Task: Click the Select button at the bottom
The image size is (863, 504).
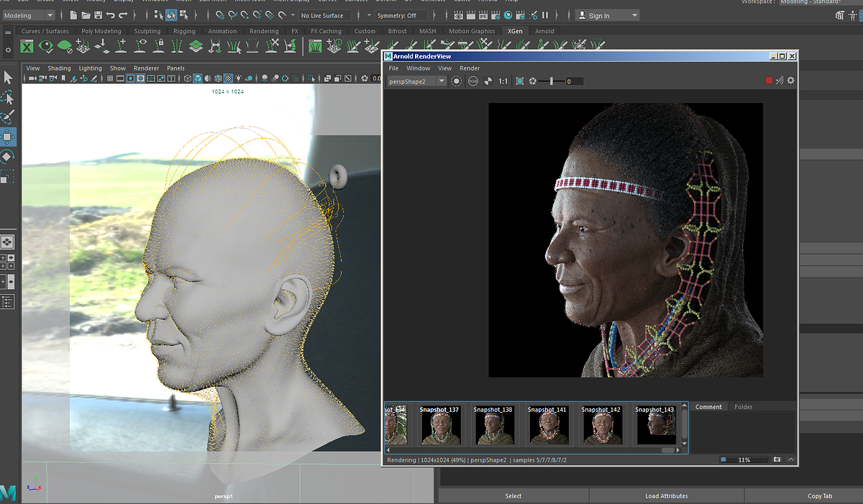Action: [x=513, y=495]
